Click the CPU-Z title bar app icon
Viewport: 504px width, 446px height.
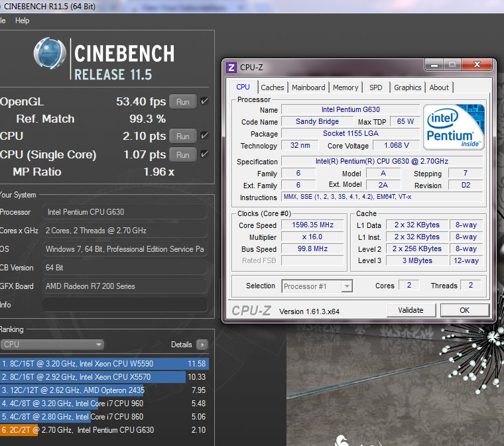click(x=231, y=67)
